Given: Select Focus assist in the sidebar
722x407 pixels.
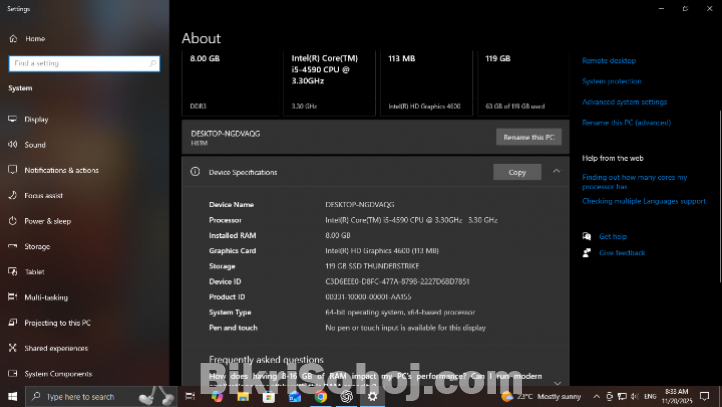Looking at the screenshot, I should (43, 195).
